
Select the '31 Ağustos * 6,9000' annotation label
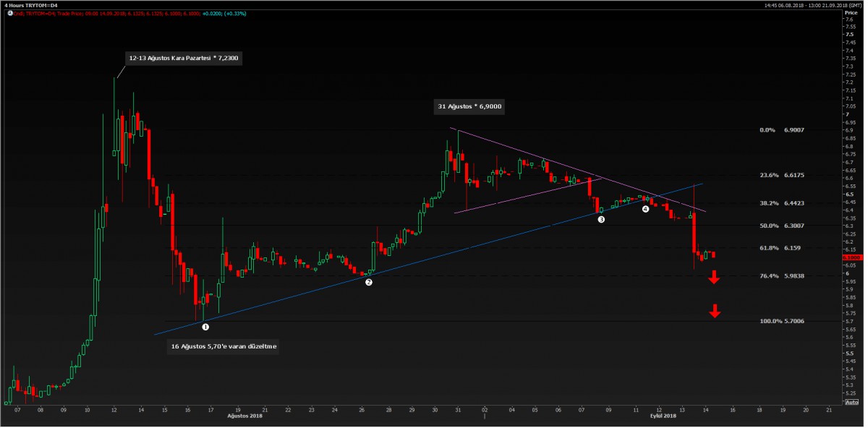tap(469, 107)
